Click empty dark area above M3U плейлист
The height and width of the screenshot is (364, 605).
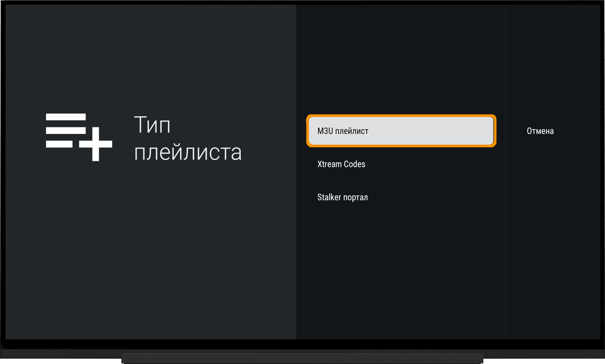[x=401, y=59]
